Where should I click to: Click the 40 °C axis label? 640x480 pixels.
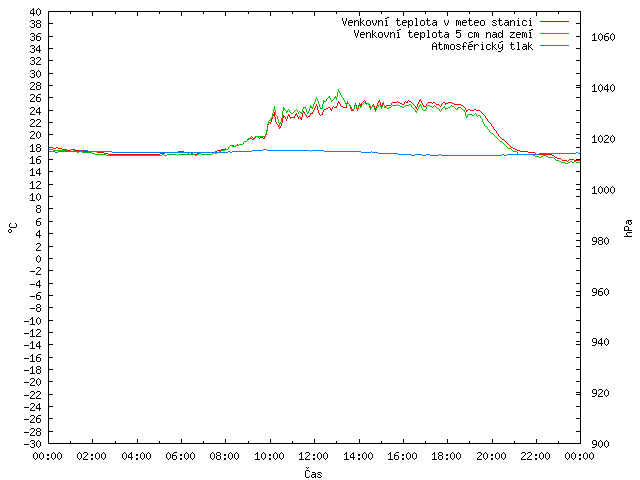36,12
